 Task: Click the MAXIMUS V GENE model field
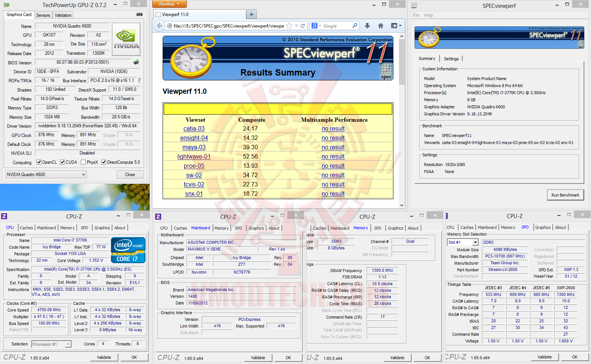click(222, 249)
